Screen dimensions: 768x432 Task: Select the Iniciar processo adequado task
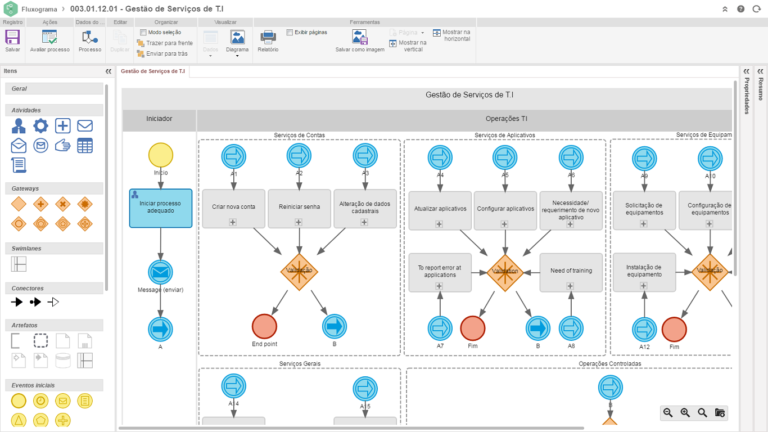tap(160, 205)
